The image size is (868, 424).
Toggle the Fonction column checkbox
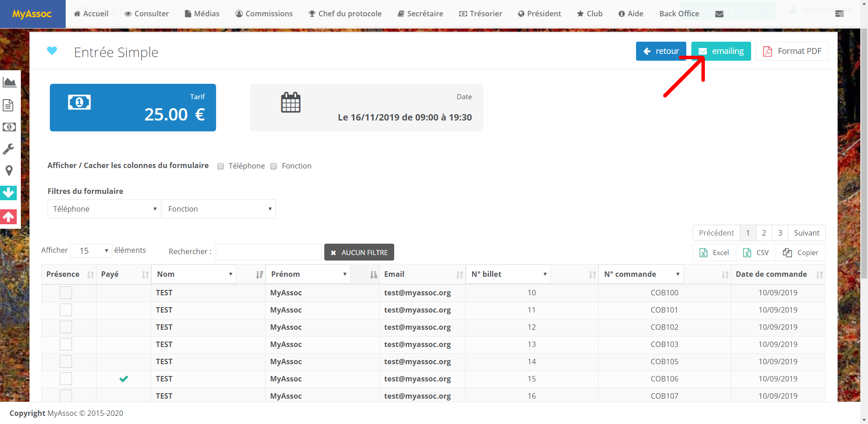[274, 166]
